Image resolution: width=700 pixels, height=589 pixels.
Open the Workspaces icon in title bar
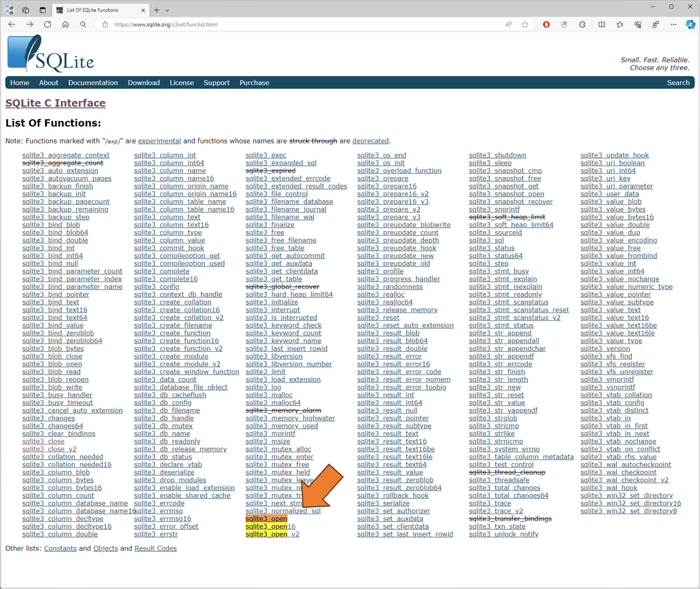(26, 10)
